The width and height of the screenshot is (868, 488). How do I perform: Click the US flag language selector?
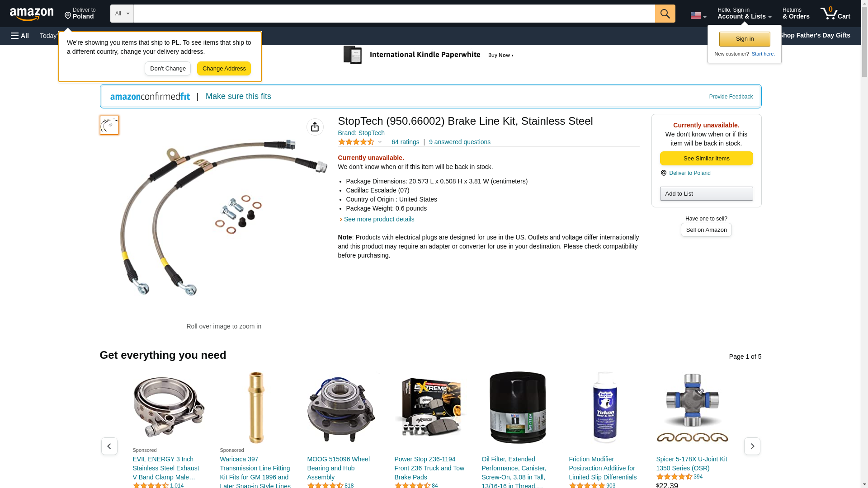click(698, 15)
